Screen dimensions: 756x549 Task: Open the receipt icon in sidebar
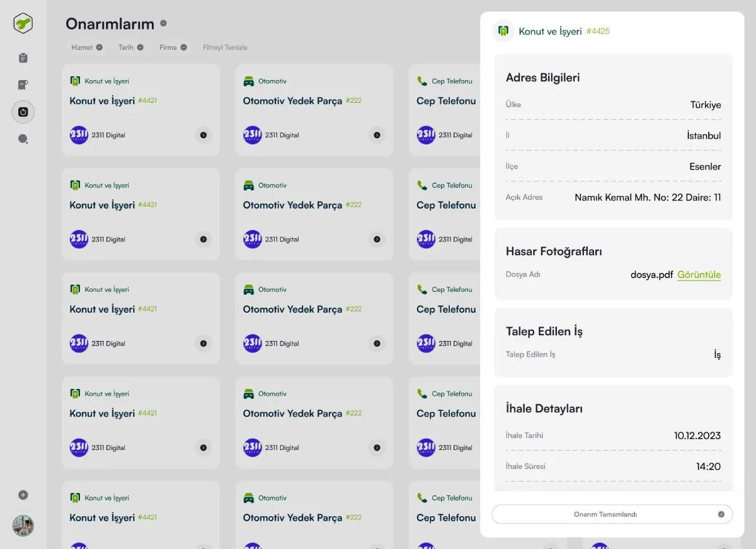point(23,85)
